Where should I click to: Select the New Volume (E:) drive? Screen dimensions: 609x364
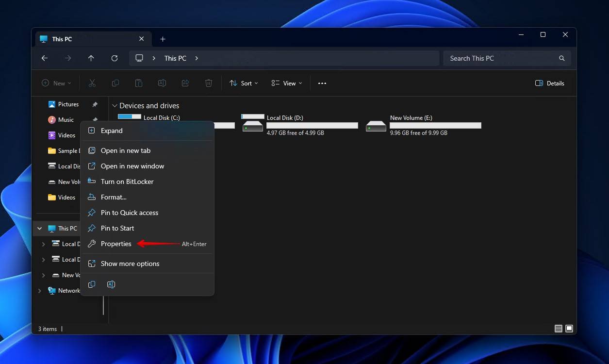423,125
